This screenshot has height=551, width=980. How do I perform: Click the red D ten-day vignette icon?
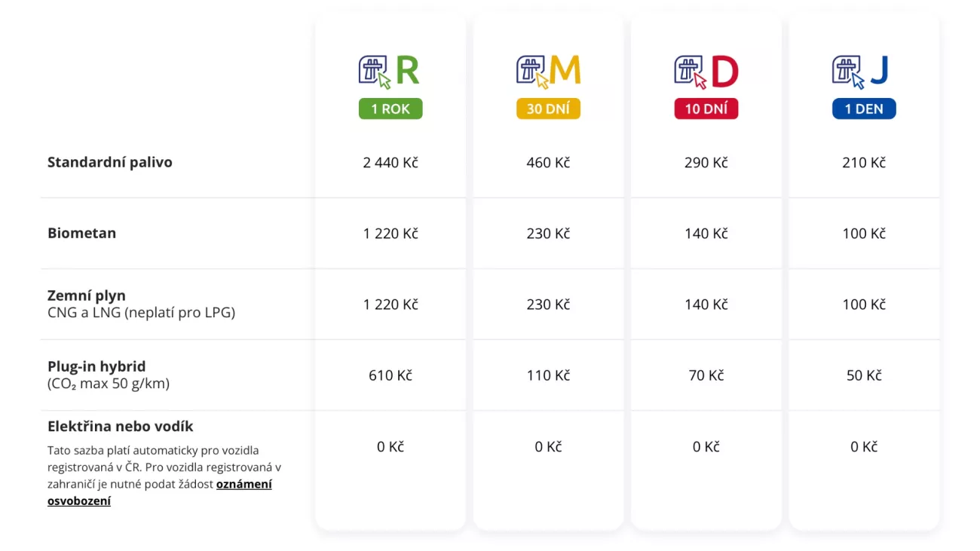(706, 72)
